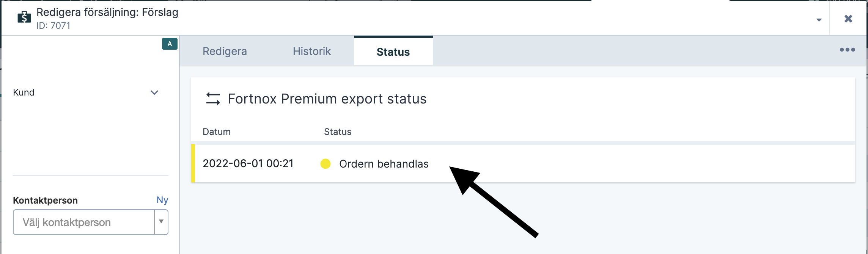
Task: Click the yellow status dot indicator
Action: pyautogui.click(x=325, y=164)
